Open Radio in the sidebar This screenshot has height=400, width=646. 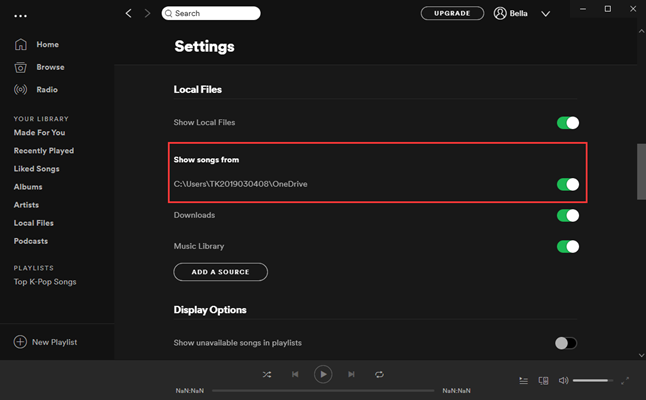(47, 90)
